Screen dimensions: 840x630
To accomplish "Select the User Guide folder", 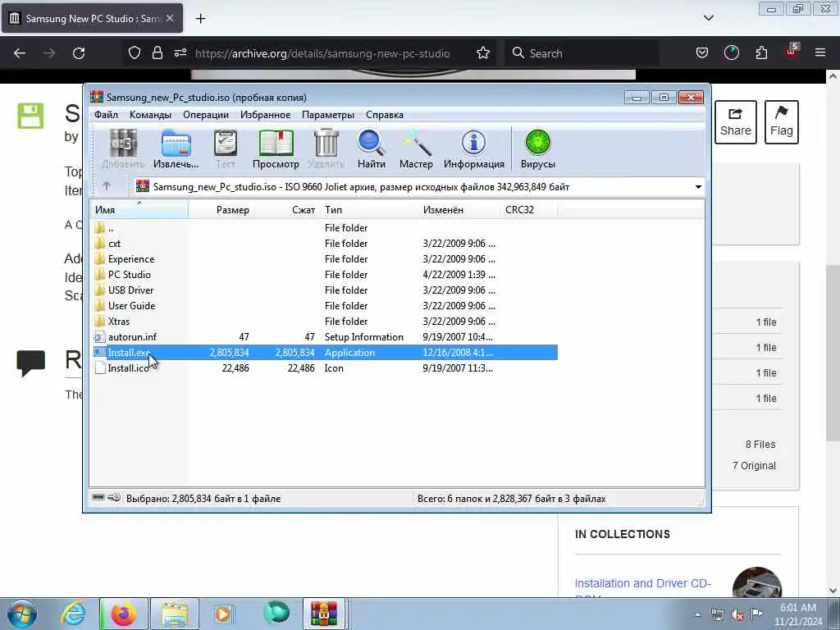I will 132,305.
